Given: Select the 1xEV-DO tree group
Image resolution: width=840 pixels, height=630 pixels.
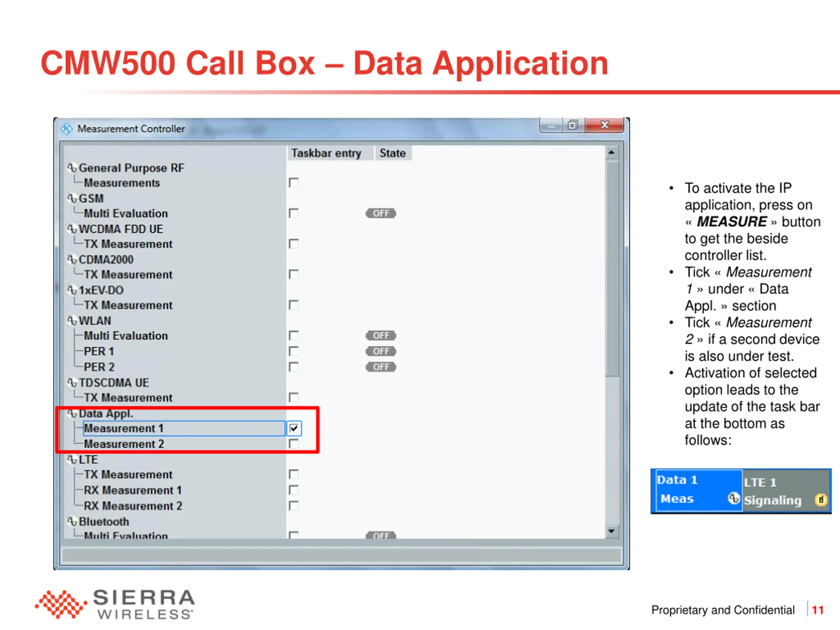Looking at the screenshot, I should [101, 290].
